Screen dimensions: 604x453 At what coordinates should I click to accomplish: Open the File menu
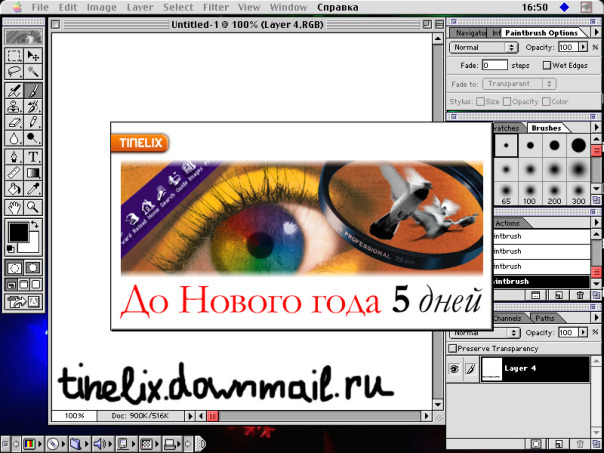coord(40,7)
